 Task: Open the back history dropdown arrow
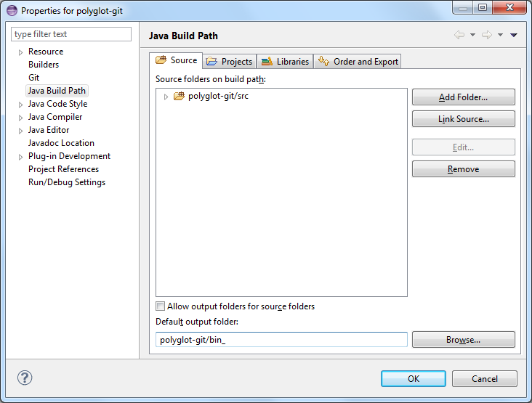click(x=472, y=35)
